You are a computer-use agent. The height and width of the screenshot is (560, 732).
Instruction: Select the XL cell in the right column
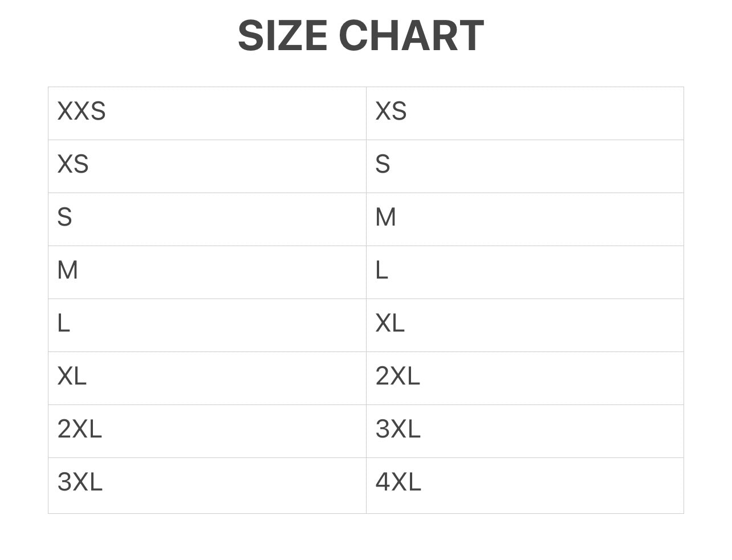(x=390, y=323)
